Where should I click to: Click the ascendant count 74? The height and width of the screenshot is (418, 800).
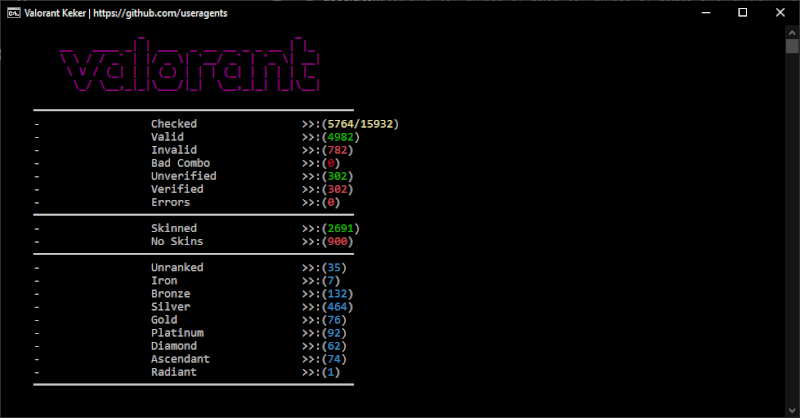click(334, 359)
